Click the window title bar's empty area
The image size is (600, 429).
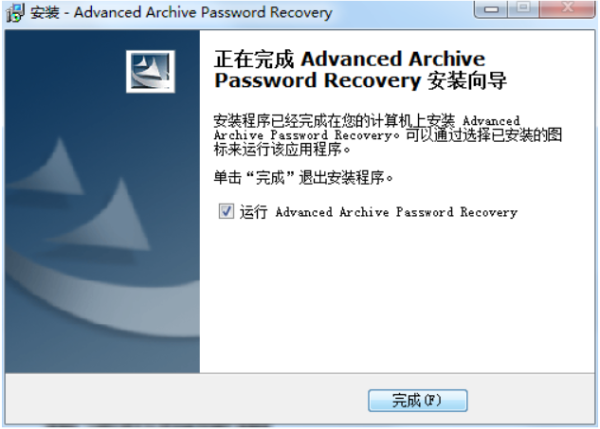[402, 11]
